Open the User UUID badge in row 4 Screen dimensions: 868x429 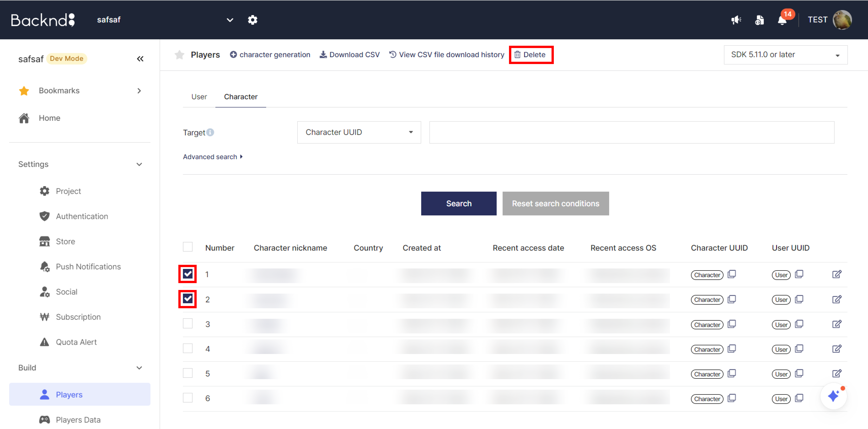[781, 349]
